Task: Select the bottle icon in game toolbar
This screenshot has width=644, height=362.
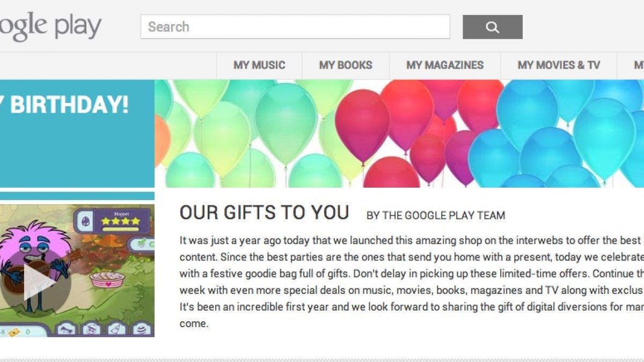Action: [x=115, y=328]
